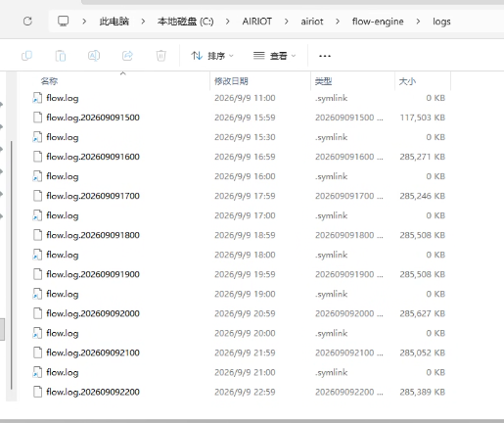
Task: Click the computer monitor icon in the breadcrumb
Action: (63, 22)
